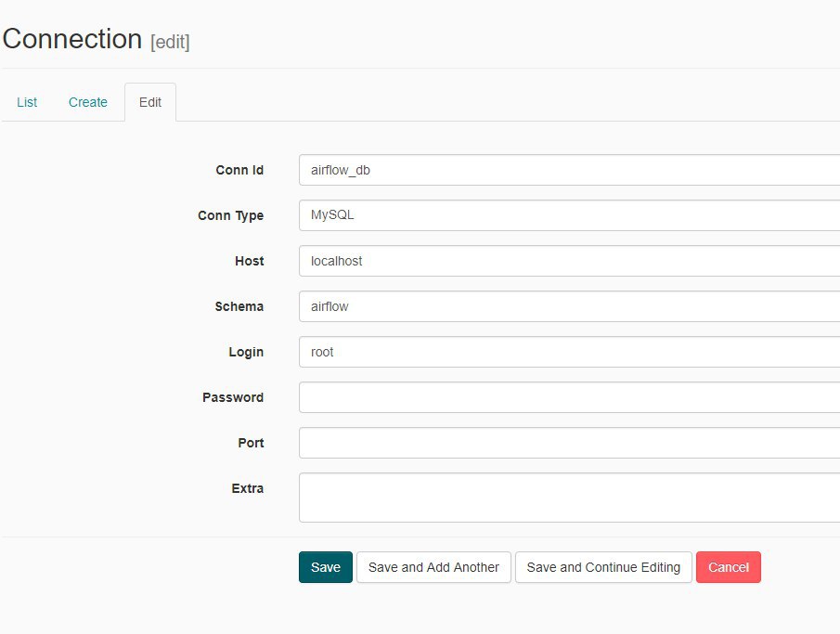Click the Conn Id input field
The height and width of the screenshot is (634, 840).
coord(570,170)
